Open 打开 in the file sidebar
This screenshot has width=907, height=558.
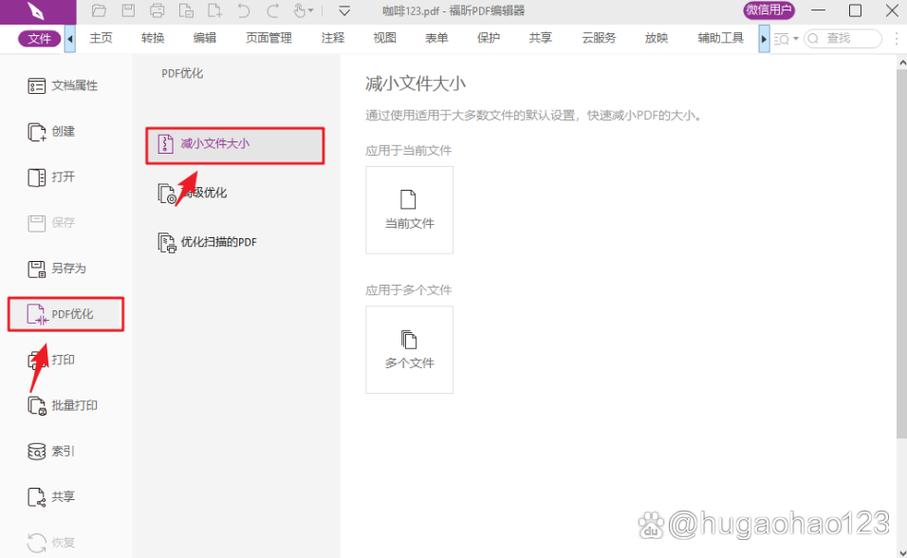(x=51, y=177)
